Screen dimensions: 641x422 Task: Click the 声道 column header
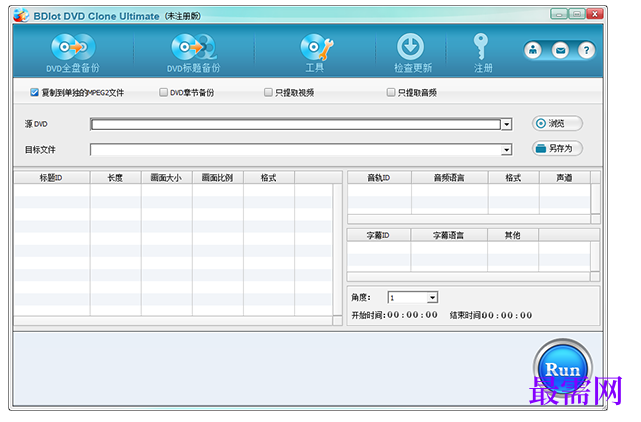[x=565, y=178]
